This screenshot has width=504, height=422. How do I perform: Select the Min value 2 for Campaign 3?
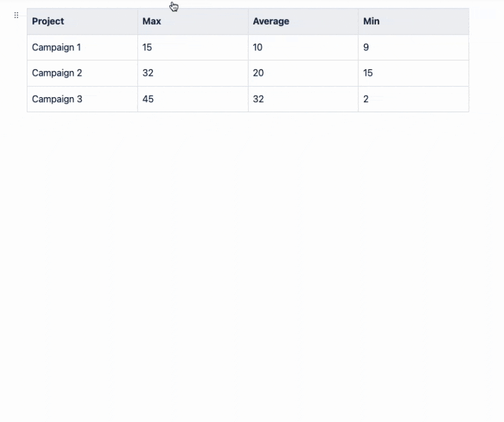pos(365,99)
